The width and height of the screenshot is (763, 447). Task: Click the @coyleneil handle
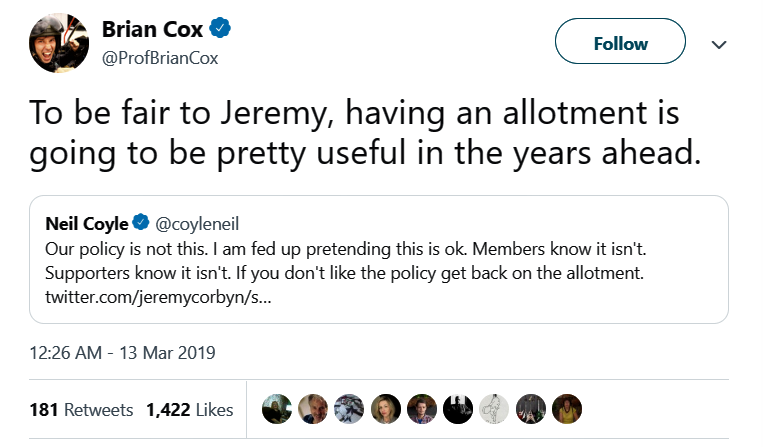click(198, 222)
